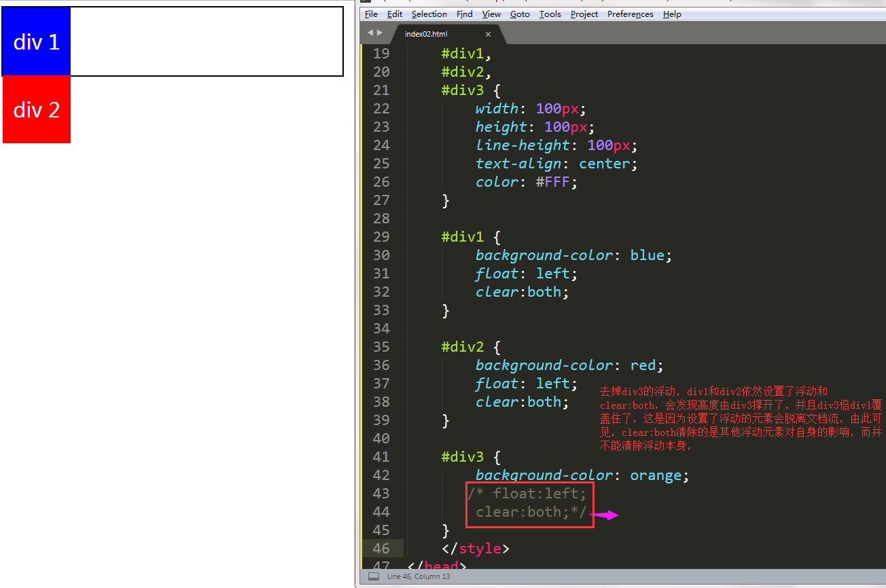The height and width of the screenshot is (588, 886).
Task: Click line number 29 in the gutter
Action: 381,237
